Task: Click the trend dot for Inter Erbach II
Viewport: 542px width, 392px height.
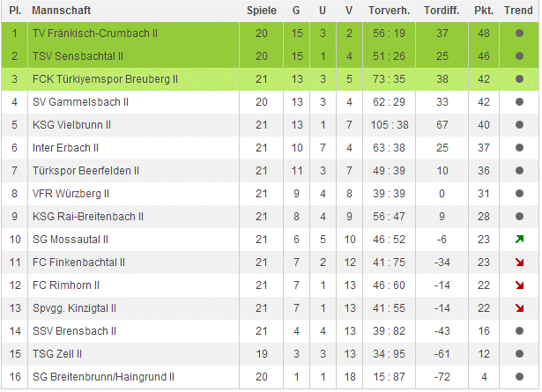Action: (519, 147)
